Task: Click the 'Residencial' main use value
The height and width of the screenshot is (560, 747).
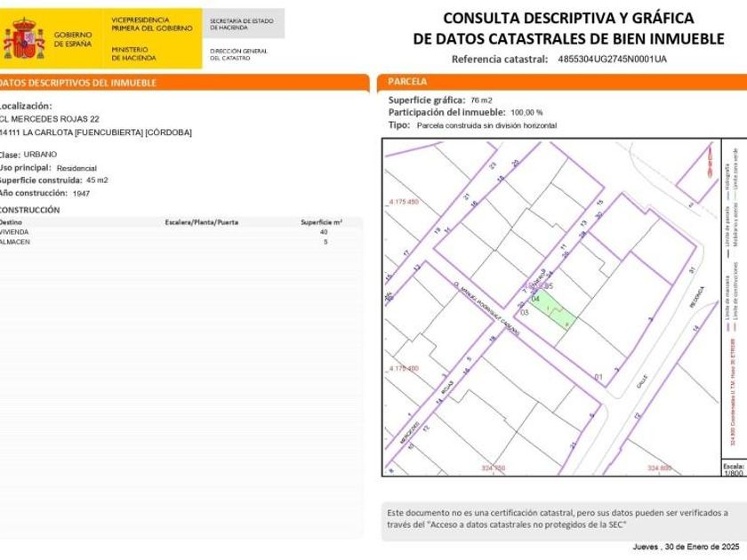Action: pyautogui.click(x=76, y=168)
